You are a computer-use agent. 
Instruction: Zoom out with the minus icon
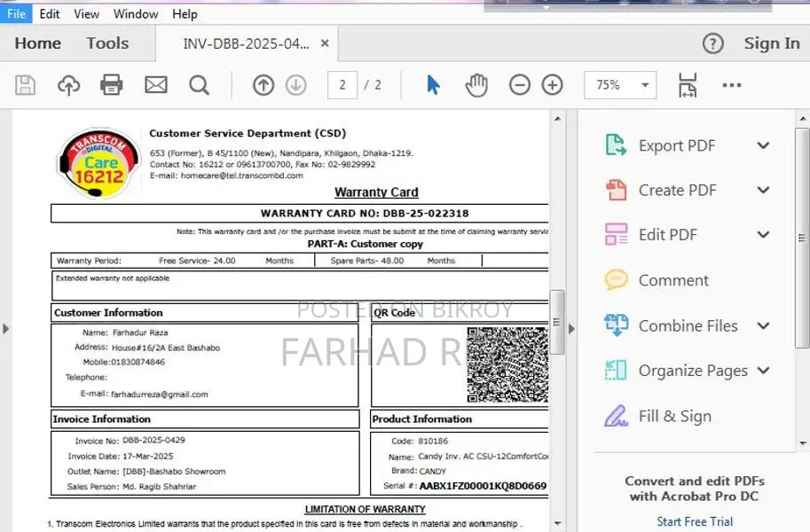click(x=519, y=85)
